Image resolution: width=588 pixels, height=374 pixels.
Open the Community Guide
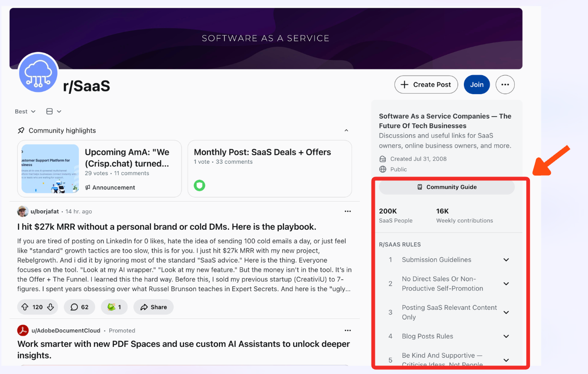point(447,187)
